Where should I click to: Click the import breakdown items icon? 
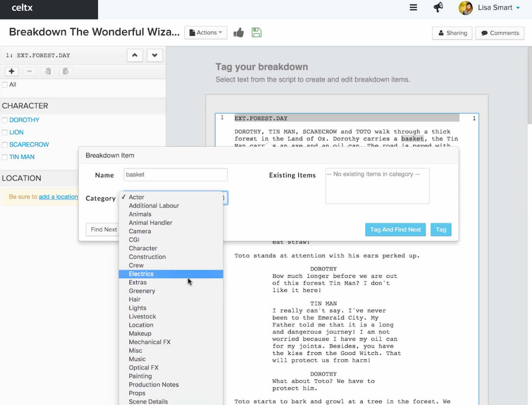(47, 71)
